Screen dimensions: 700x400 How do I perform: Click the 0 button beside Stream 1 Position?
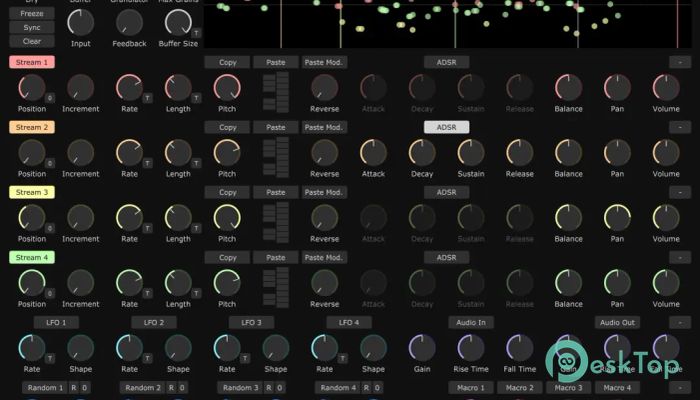click(50, 98)
